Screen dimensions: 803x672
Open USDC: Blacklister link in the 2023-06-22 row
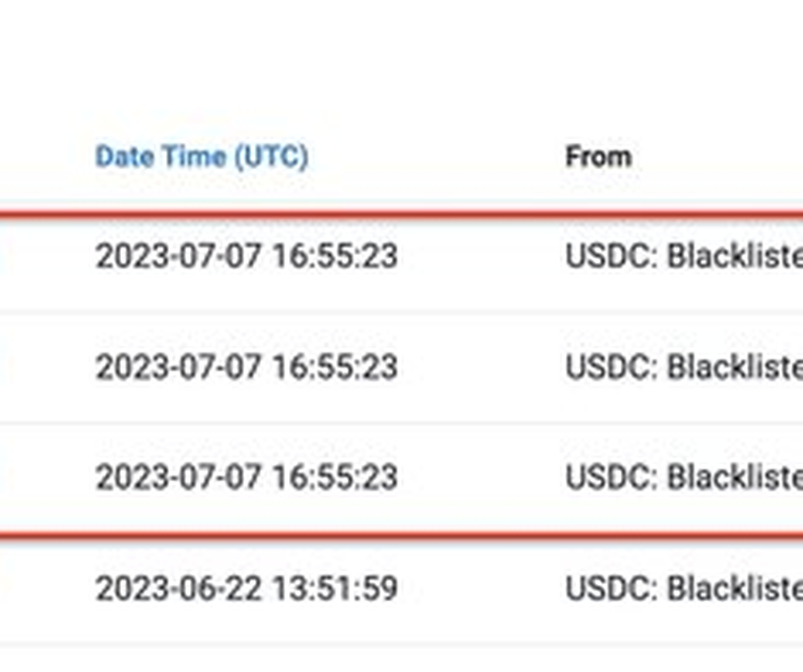coord(684,588)
